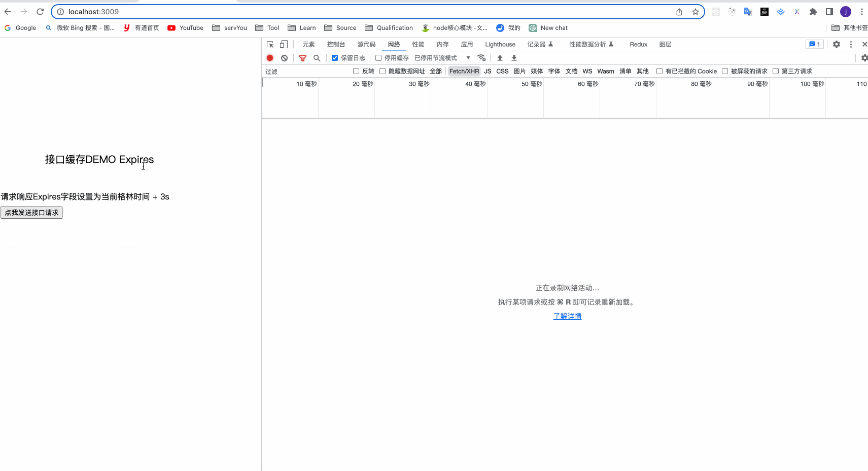
Task: Check the 有已拦截的 Cookie checkbox
Action: click(x=659, y=71)
